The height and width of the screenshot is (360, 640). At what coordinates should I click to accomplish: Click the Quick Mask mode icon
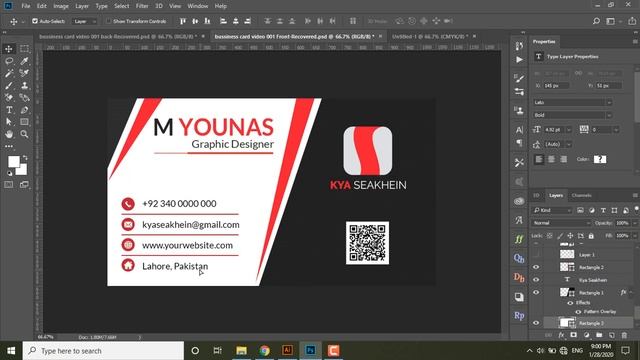[9, 184]
